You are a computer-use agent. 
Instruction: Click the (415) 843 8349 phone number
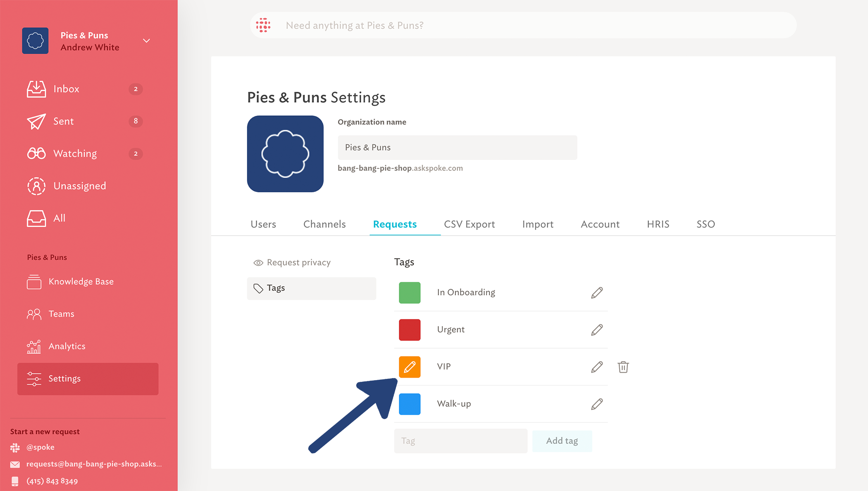click(52, 481)
